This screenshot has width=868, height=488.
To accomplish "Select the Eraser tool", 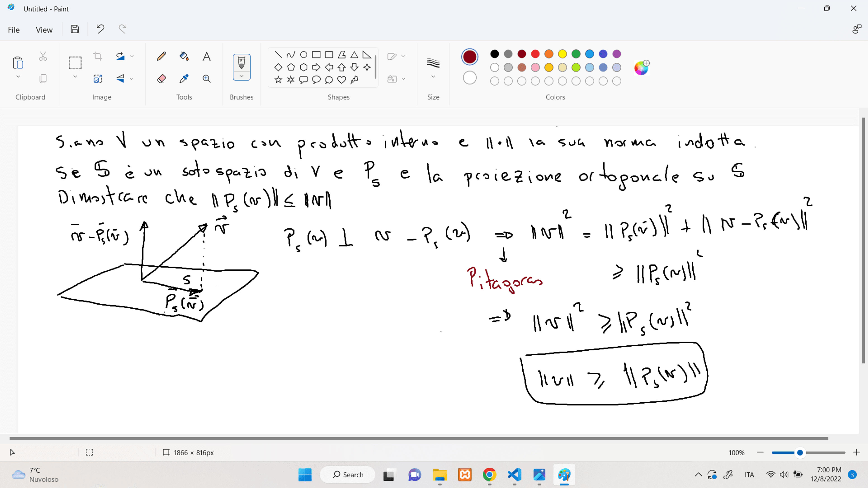I will pos(161,78).
